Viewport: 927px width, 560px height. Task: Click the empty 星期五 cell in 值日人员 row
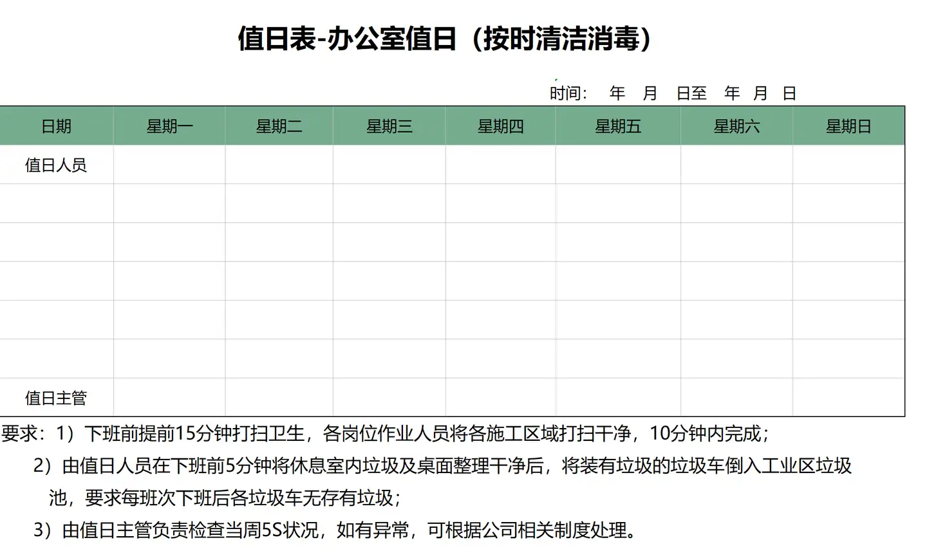click(x=618, y=165)
